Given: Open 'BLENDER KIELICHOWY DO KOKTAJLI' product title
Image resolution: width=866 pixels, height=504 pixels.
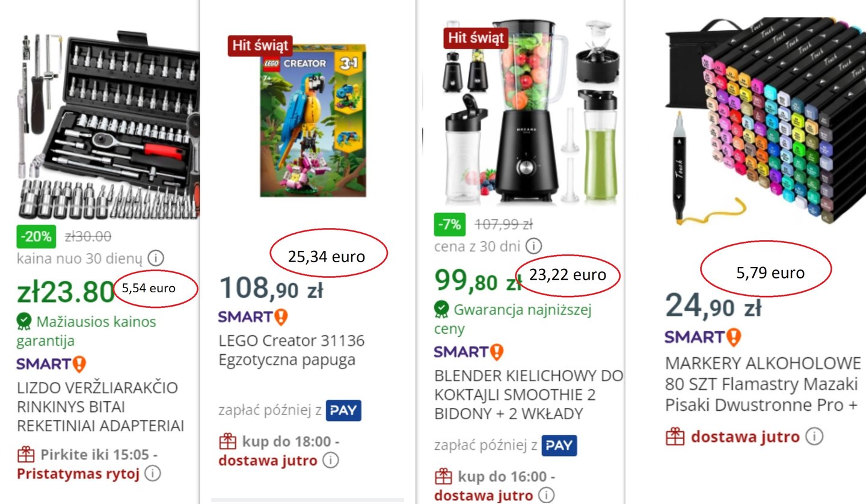Looking at the screenshot, I should point(529,395).
